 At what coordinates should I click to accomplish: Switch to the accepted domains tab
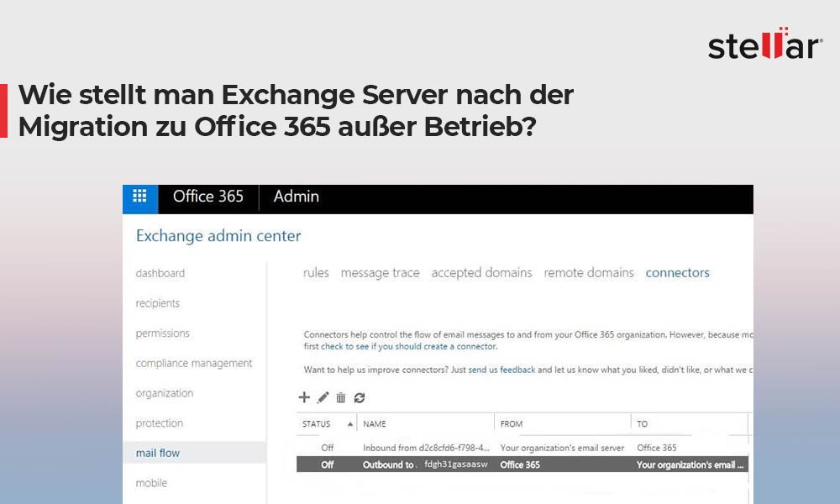[x=481, y=273]
